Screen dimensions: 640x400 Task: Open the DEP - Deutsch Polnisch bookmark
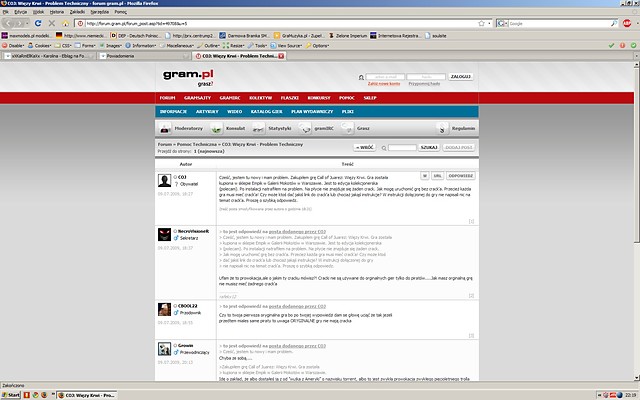(x=136, y=36)
